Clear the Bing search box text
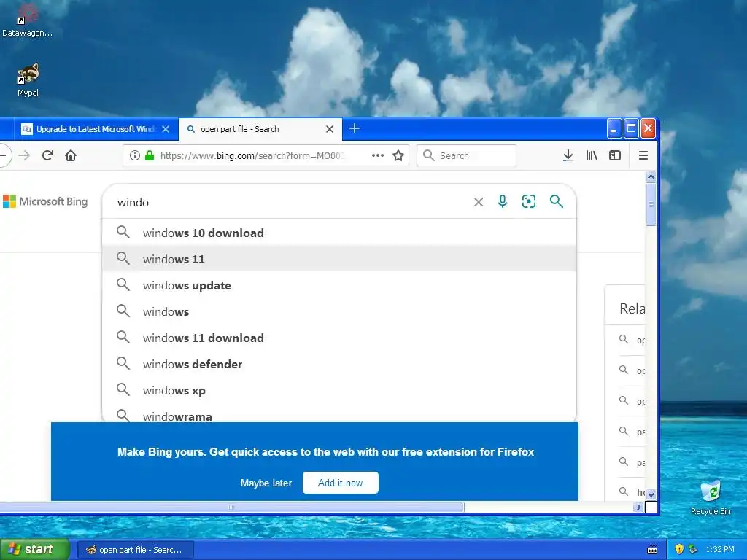 click(x=479, y=202)
